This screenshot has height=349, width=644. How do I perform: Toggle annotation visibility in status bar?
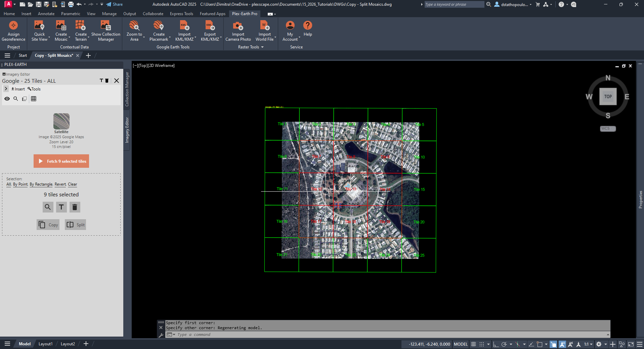(x=562, y=344)
